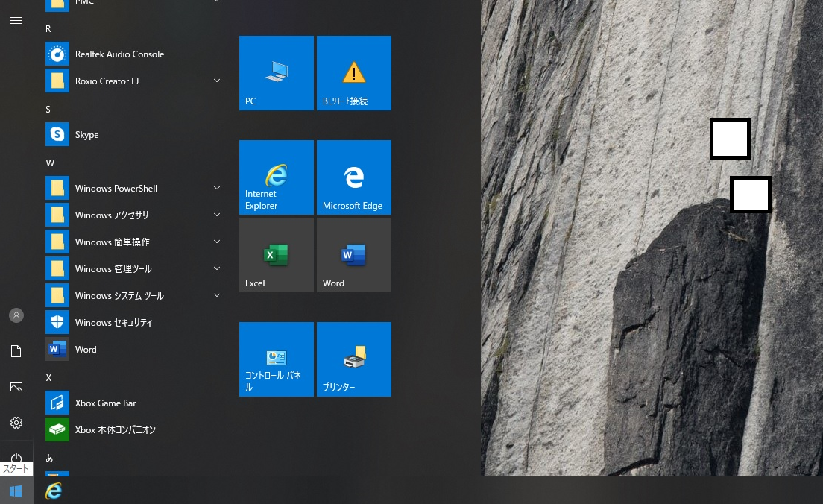Screen dimensions: 823x504
Task: Click the Realtek Audio Console icon
Action: pyautogui.click(x=57, y=54)
